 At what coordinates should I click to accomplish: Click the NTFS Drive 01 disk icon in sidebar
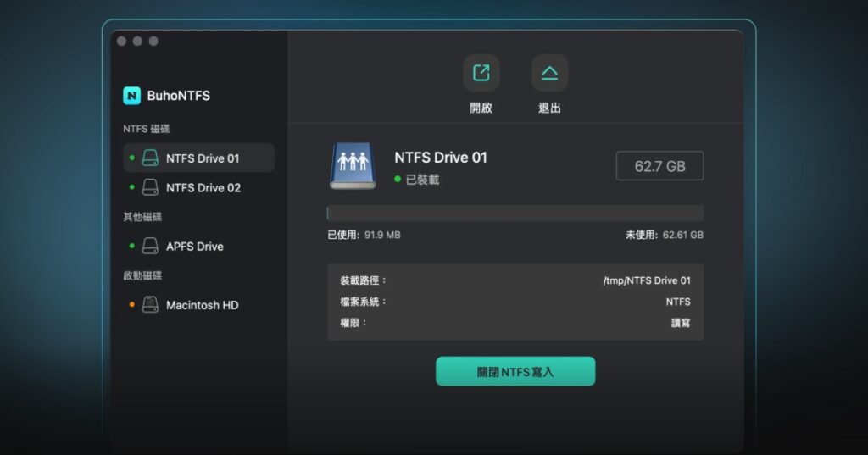[150, 158]
